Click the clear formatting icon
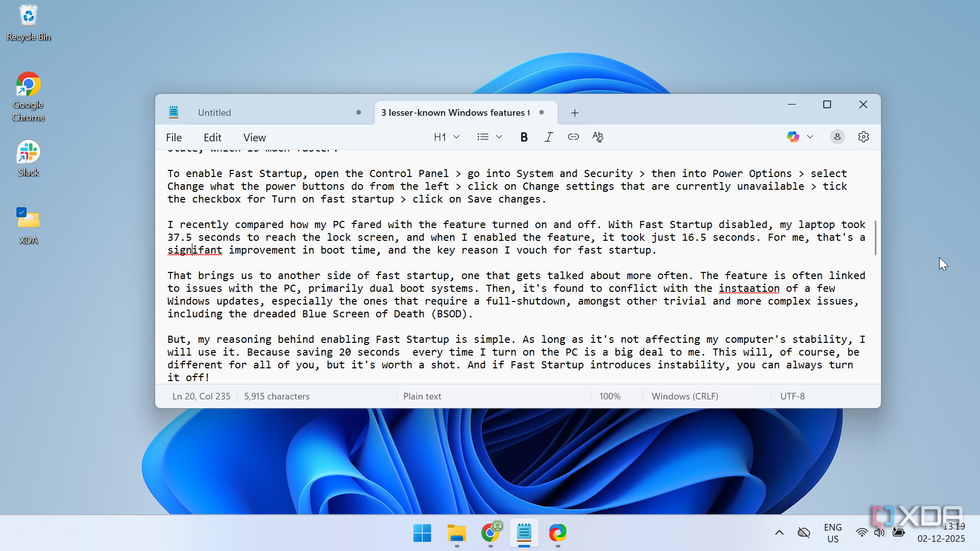The image size is (980, 551). pyautogui.click(x=598, y=137)
